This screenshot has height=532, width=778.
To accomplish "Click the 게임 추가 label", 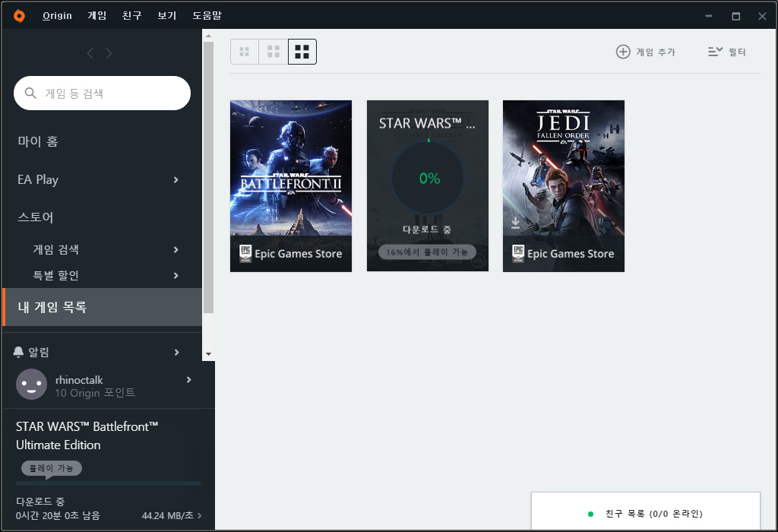I will pyautogui.click(x=656, y=52).
